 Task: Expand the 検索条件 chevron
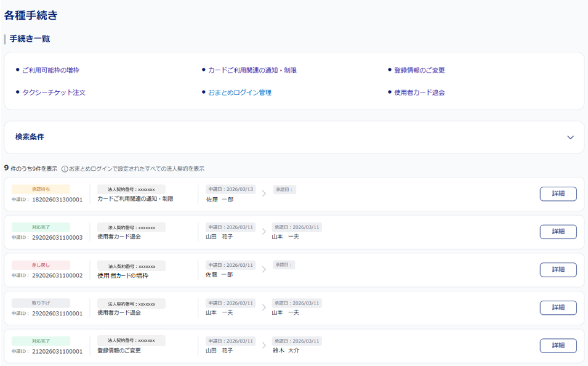click(x=570, y=137)
